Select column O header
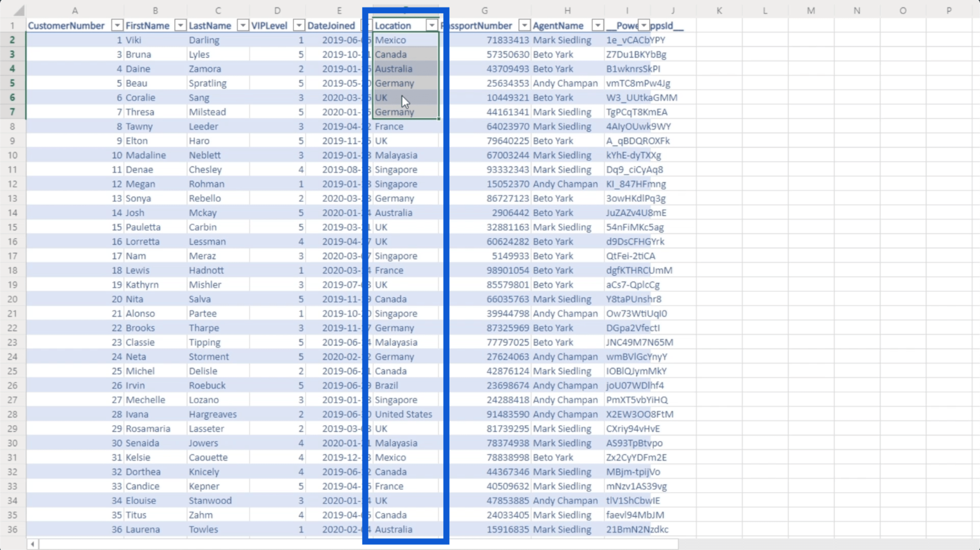Image resolution: width=980 pixels, height=550 pixels. tap(903, 11)
